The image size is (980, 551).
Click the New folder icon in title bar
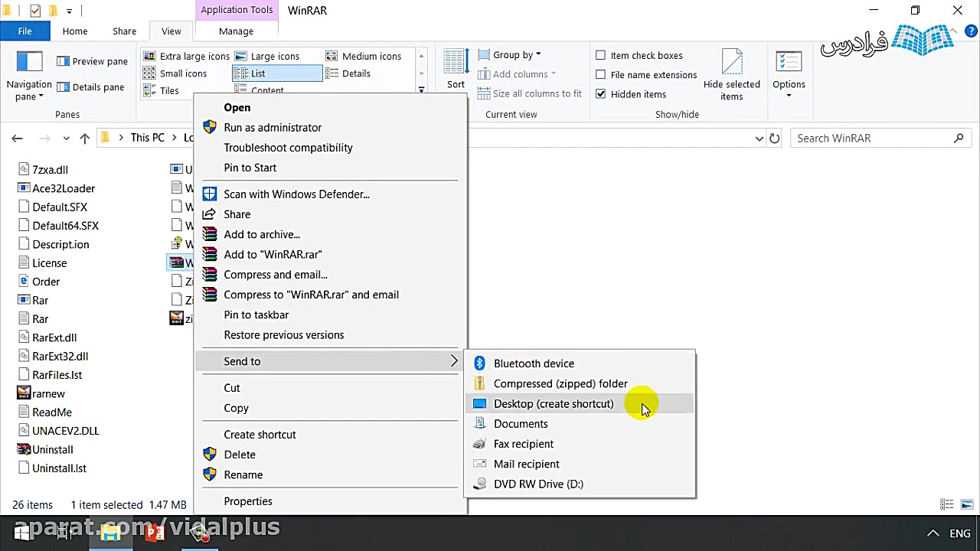[x=54, y=11]
